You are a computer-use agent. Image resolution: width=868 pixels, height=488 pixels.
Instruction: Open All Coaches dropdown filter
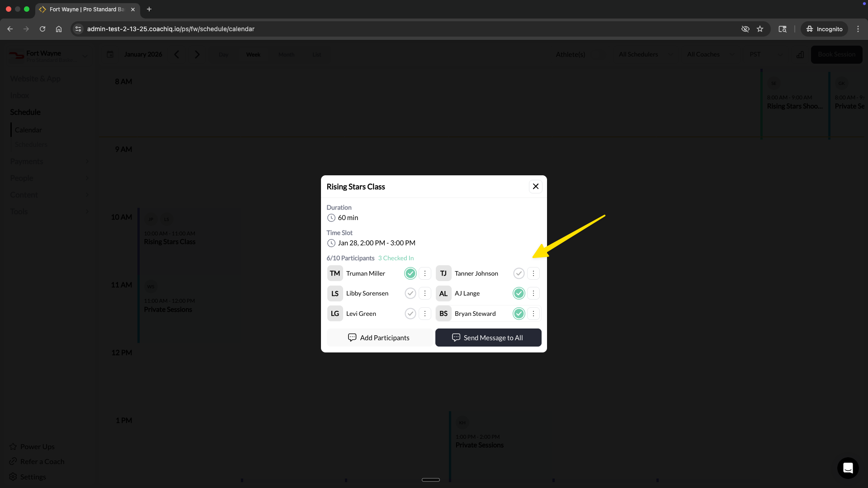710,54
